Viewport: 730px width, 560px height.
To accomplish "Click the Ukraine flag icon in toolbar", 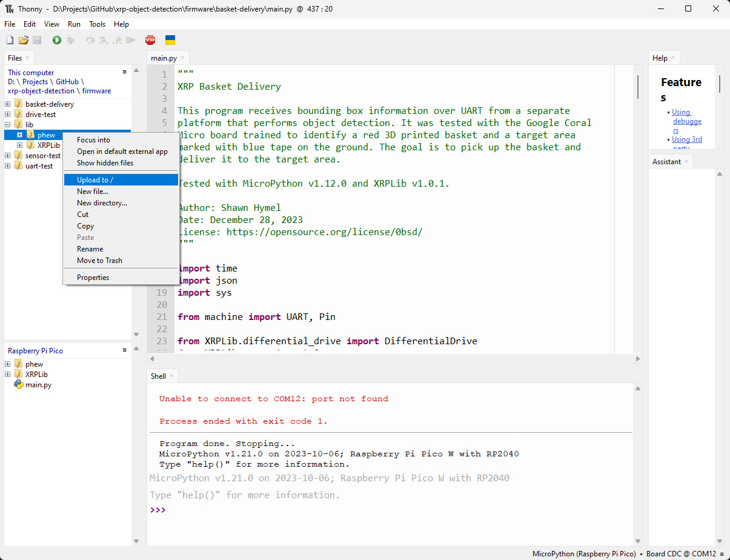I will coord(170,40).
